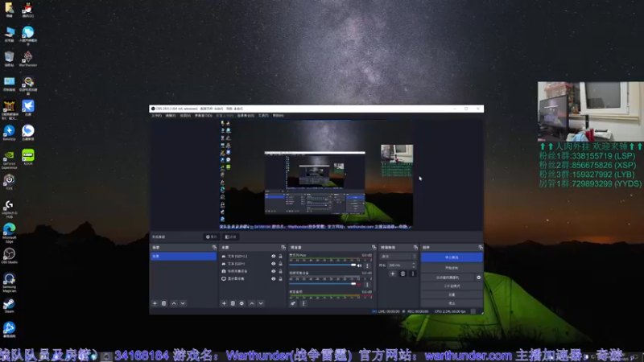Increase transition duration with up arrow
This screenshot has height=362, width=644.
pyautogui.click(x=414, y=264)
